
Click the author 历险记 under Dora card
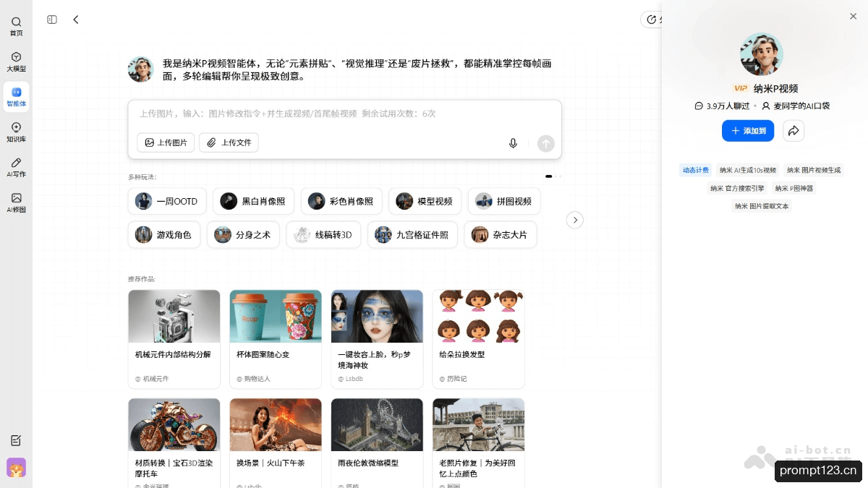[x=453, y=379]
